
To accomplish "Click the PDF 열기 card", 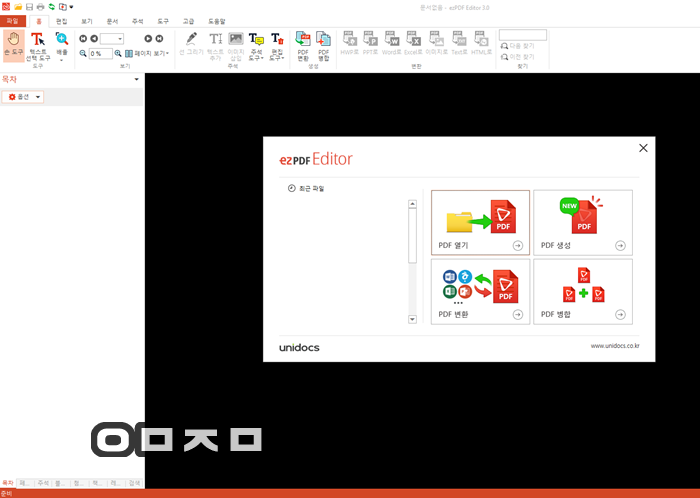I will click(x=480, y=223).
